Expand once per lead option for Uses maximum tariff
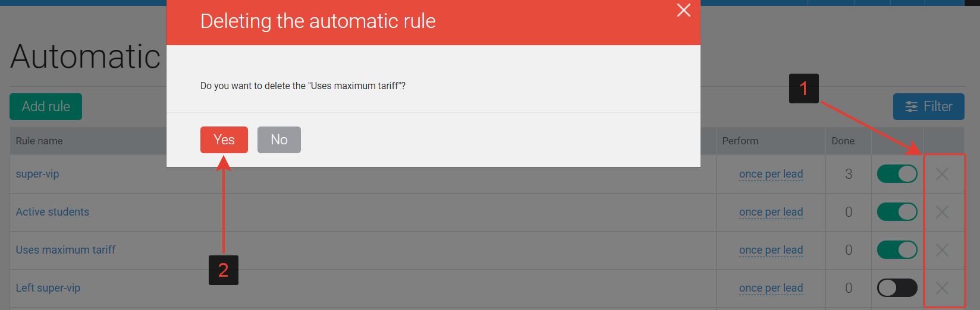The image size is (980, 310). [771, 250]
